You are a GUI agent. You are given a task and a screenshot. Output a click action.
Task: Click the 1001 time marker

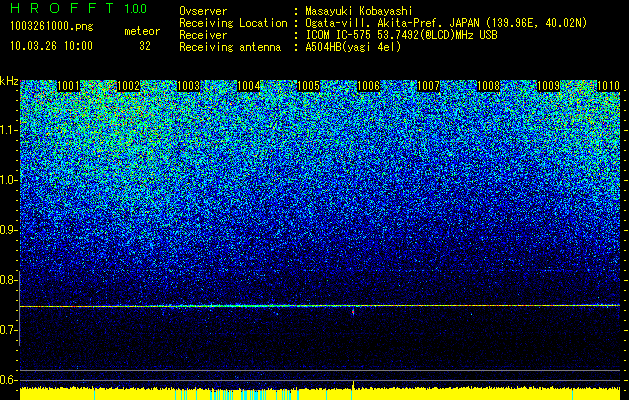coord(69,86)
